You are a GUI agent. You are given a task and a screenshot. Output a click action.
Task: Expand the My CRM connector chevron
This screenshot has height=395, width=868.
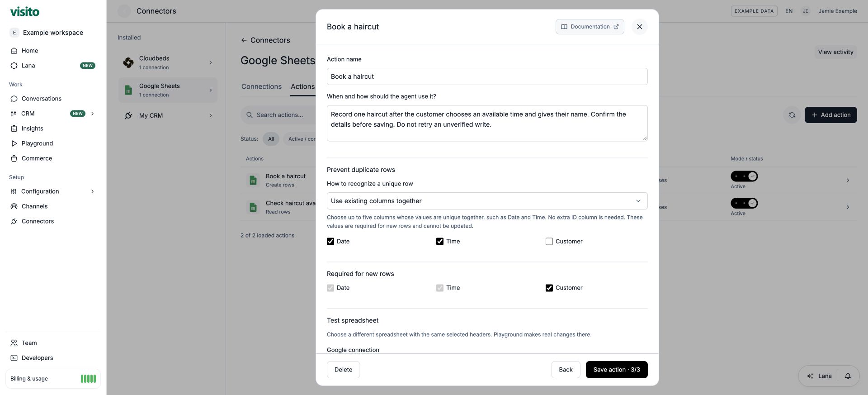point(211,115)
